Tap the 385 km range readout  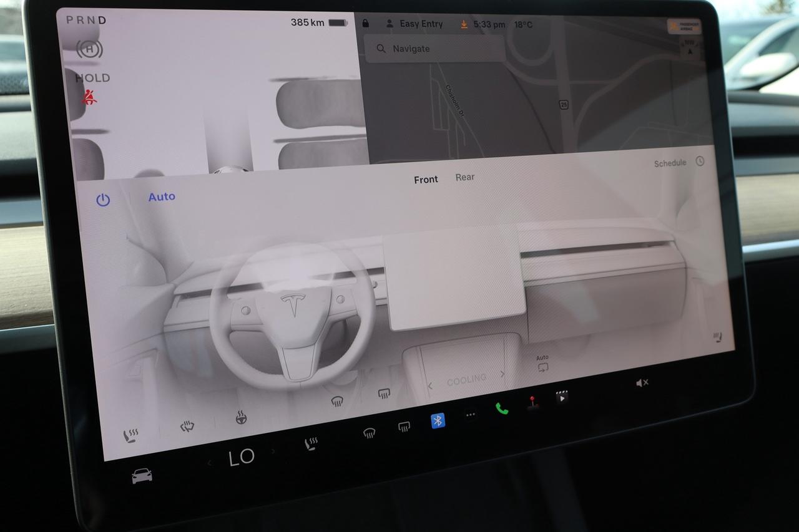coord(307,22)
